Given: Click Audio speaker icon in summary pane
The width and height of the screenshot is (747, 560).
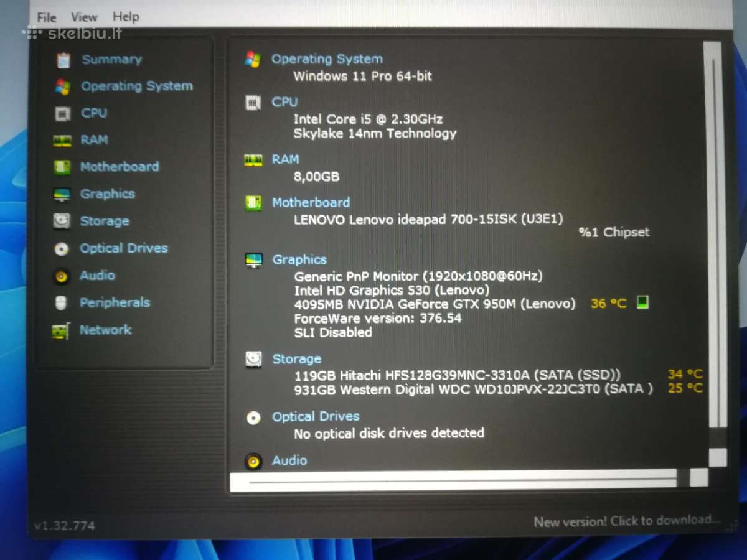Looking at the screenshot, I should coord(253,462).
